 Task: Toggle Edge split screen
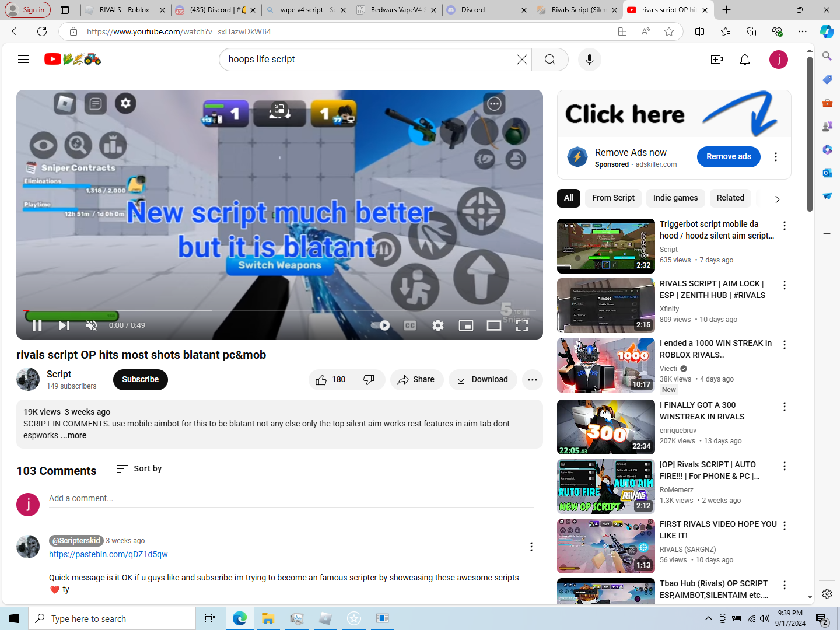pos(700,32)
